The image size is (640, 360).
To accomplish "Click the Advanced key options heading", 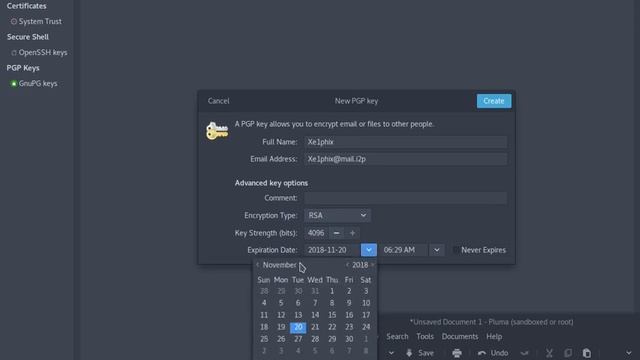I will [271, 183].
